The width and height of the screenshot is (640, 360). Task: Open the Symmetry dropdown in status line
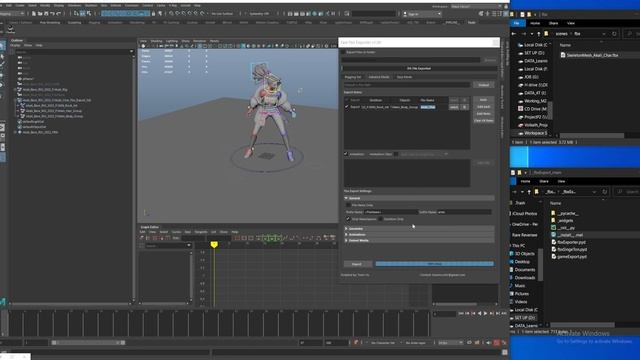[x=260, y=13]
